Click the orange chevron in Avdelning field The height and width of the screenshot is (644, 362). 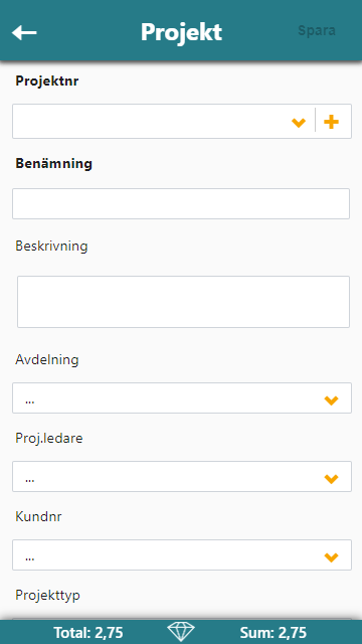[x=331, y=400]
